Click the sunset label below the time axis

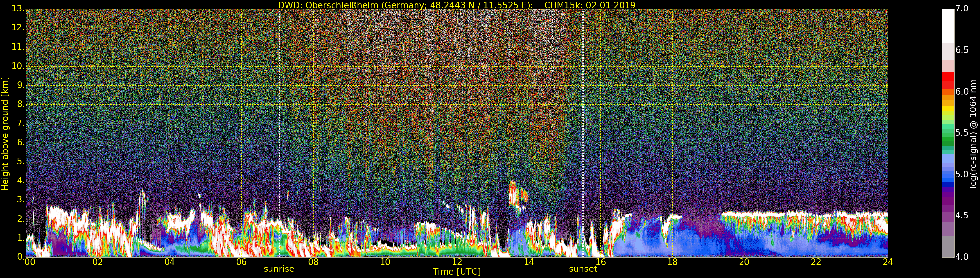click(x=583, y=269)
